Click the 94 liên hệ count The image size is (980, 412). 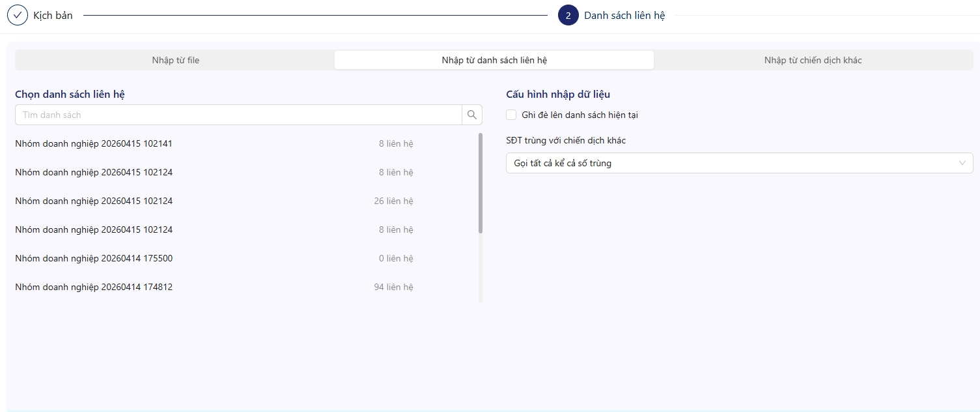click(x=393, y=287)
